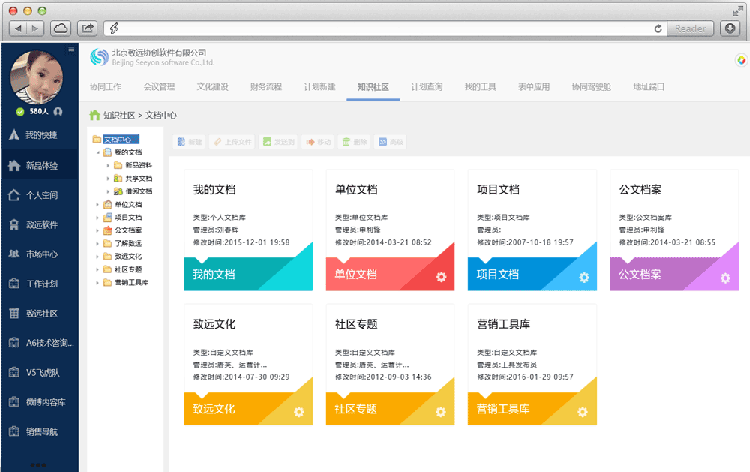Click the browser share icon in toolbar
Viewport: 750px width, 472px height.
point(87,27)
